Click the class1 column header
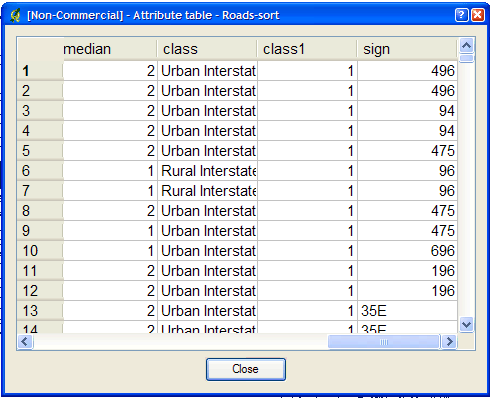Screen dimensions: 490x398 click(307, 49)
